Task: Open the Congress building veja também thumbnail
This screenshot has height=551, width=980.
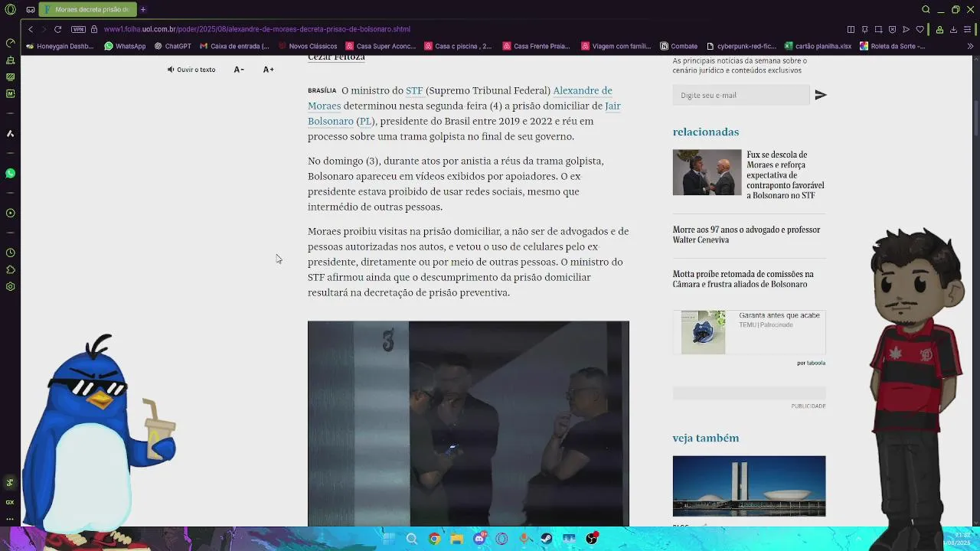Action: point(749,486)
